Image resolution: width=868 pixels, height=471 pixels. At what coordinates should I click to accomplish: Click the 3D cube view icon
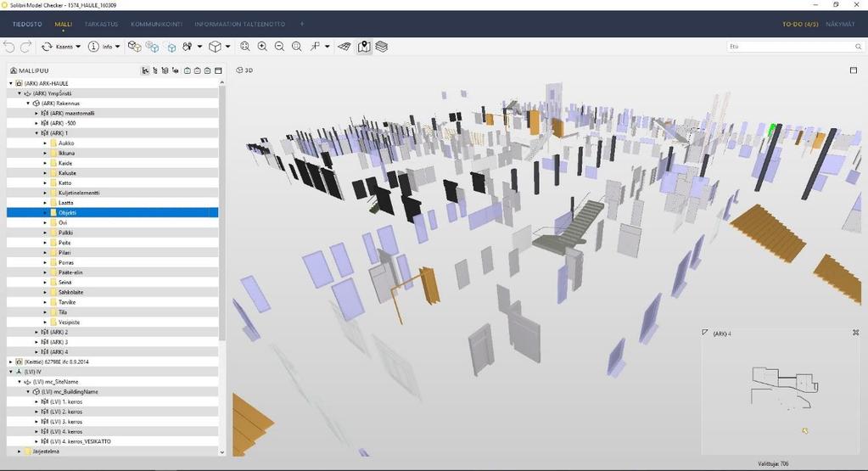(215, 47)
